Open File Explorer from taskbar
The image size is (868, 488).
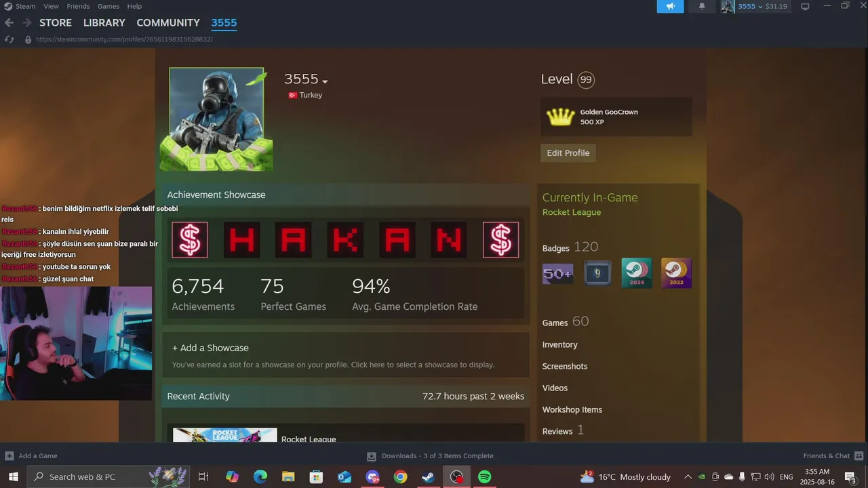point(288,476)
